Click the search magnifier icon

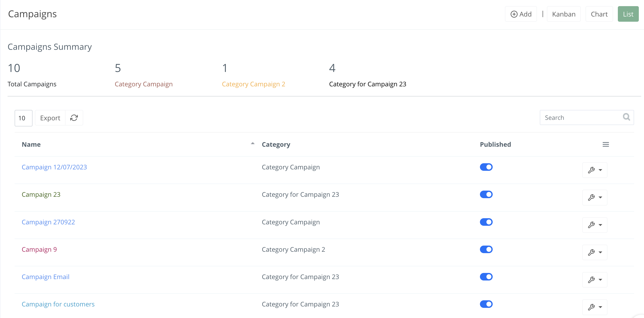pyautogui.click(x=626, y=117)
